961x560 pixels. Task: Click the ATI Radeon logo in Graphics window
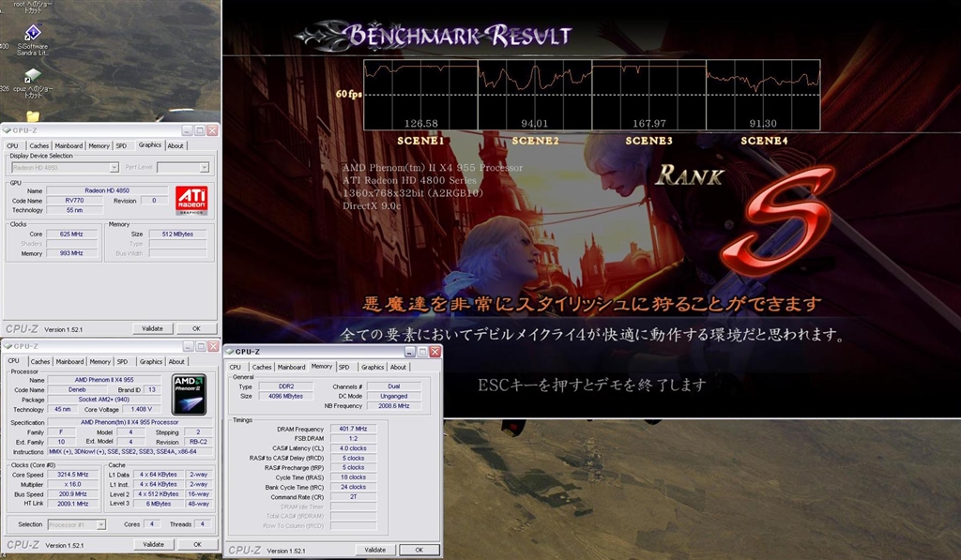tap(191, 201)
